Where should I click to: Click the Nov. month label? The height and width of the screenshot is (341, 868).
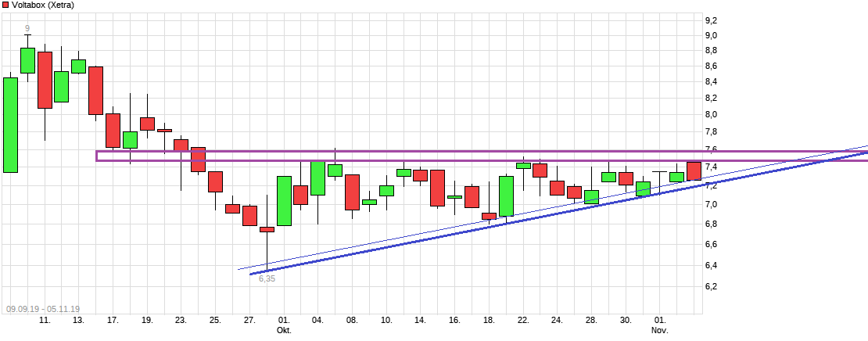coord(660,330)
